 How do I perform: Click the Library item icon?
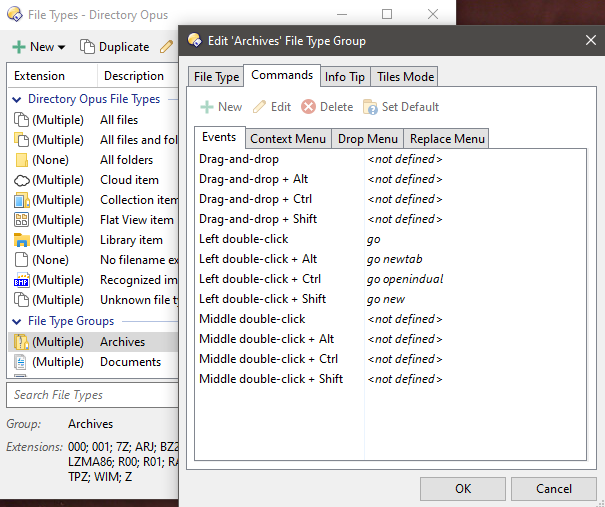click(x=22, y=240)
